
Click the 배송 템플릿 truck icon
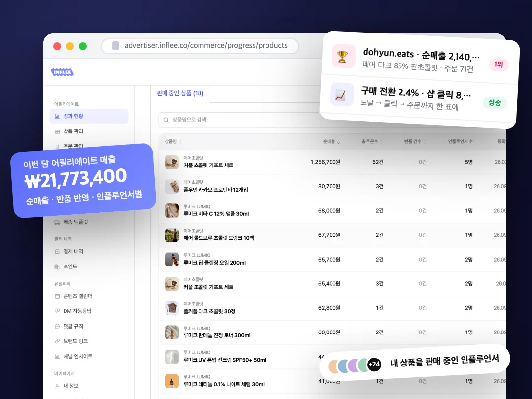(57, 222)
